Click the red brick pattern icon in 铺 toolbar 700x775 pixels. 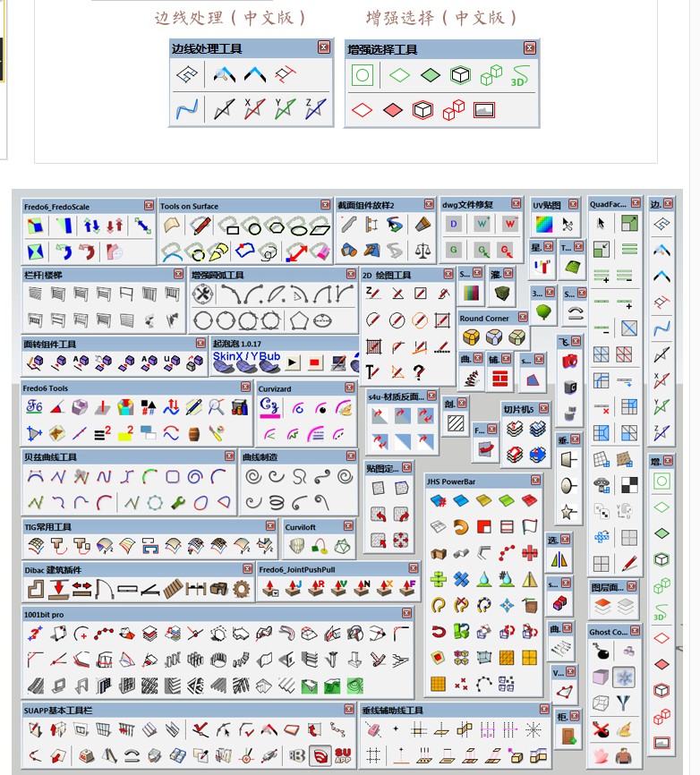pos(499,379)
